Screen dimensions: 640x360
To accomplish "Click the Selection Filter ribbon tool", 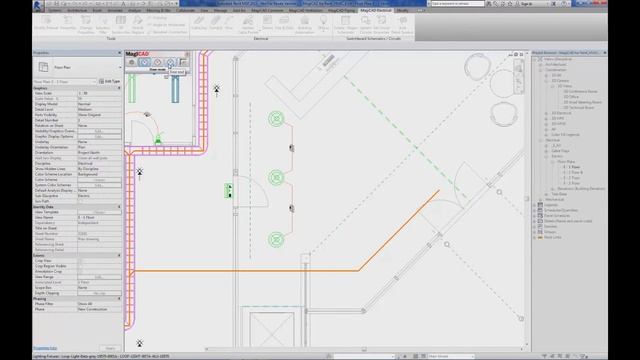I will pos(103,25).
